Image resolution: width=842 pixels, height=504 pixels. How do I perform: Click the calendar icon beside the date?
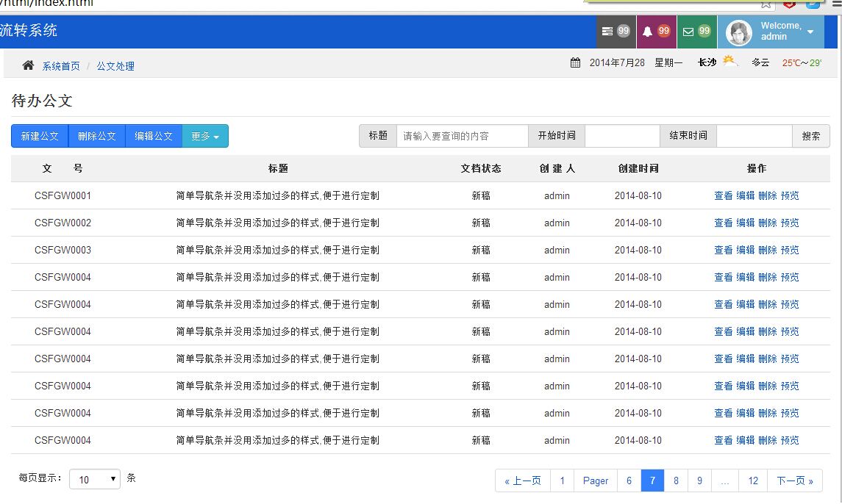[575, 62]
